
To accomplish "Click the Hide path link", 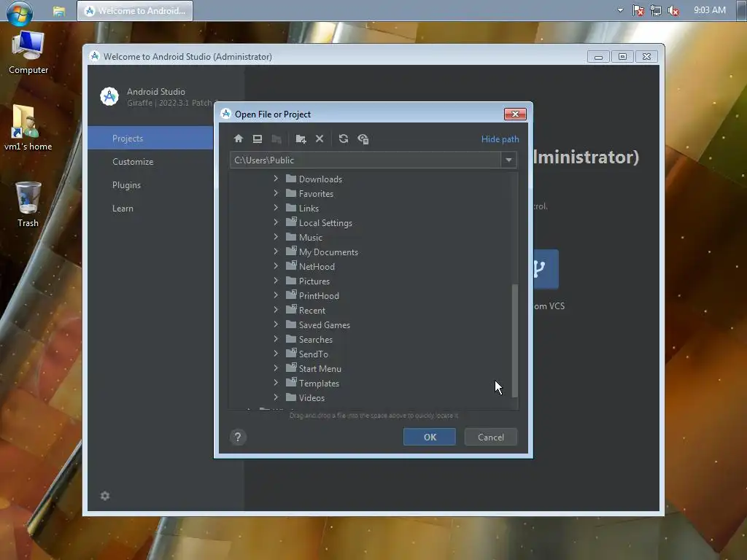I will (x=500, y=139).
